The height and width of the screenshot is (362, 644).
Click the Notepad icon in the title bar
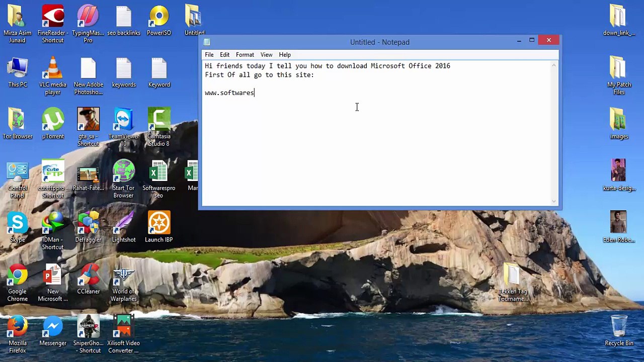(x=207, y=42)
